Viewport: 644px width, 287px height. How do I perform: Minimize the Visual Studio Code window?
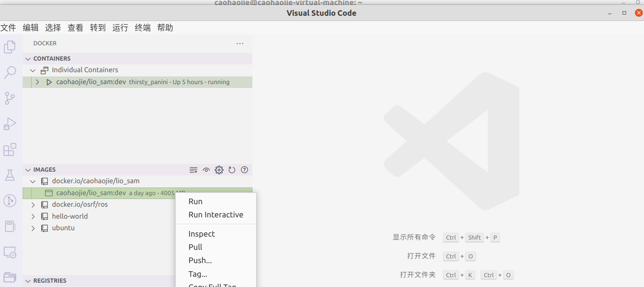coord(610,13)
